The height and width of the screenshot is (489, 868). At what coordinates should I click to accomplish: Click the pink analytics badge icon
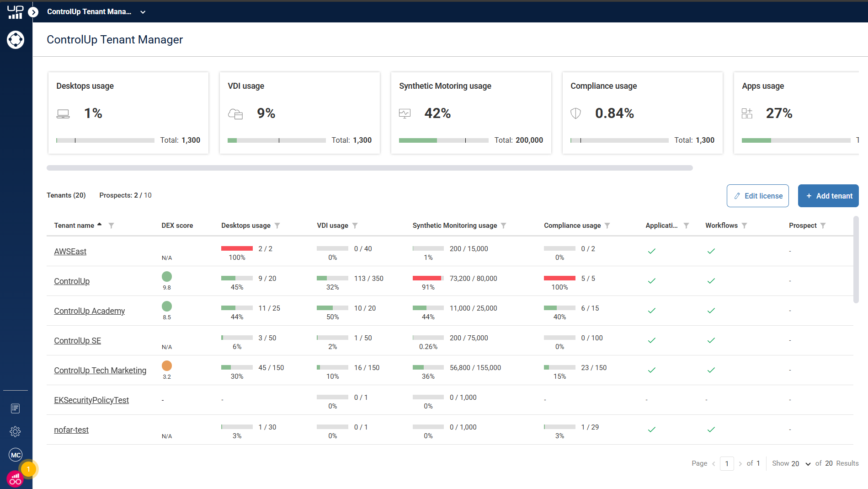pos(15,479)
